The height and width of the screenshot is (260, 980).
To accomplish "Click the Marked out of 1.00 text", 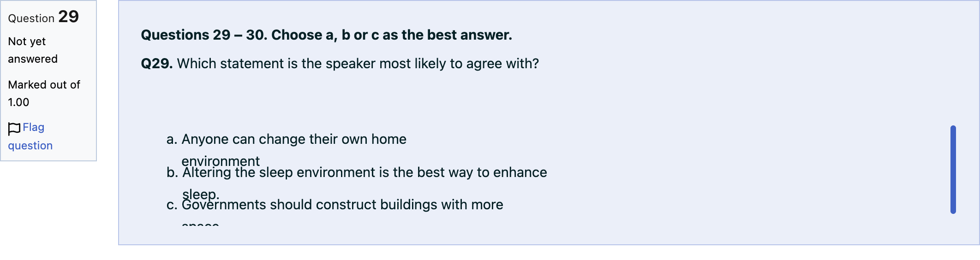I will 44,94.
